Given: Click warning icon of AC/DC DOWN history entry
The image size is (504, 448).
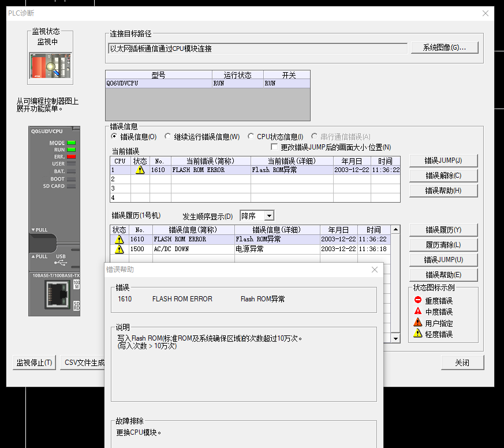Looking at the screenshot, I should (x=120, y=249).
